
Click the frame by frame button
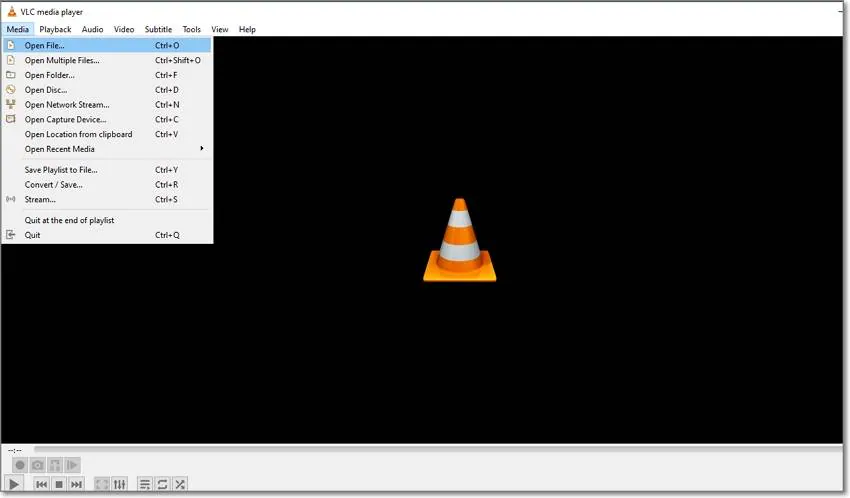coord(72,465)
